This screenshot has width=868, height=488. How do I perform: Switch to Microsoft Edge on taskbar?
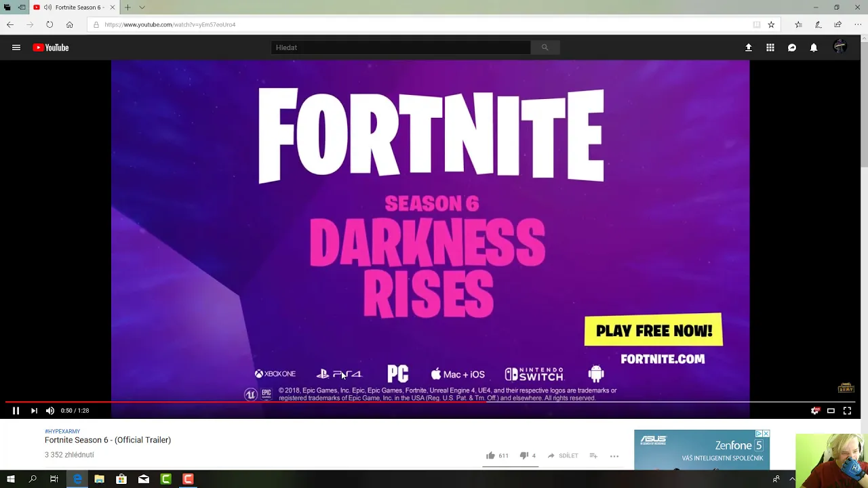tap(77, 479)
